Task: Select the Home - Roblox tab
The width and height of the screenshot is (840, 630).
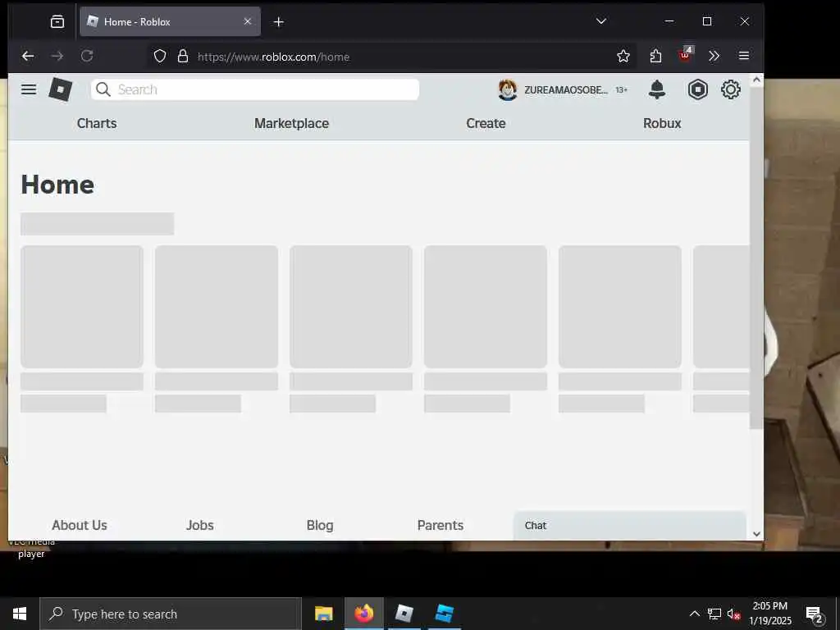Action: coord(171,21)
